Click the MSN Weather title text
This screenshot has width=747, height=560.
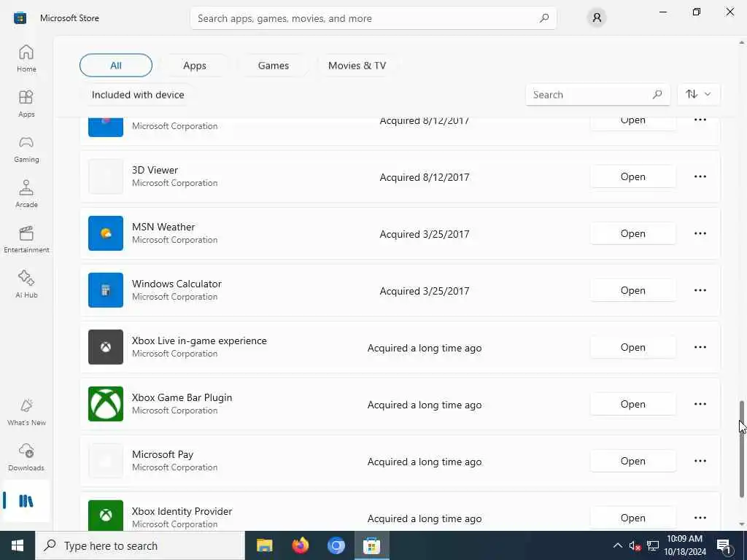(x=163, y=227)
